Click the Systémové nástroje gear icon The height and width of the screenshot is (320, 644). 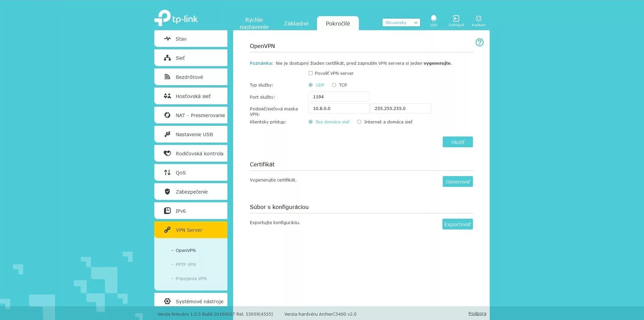(x=167, y=301)
